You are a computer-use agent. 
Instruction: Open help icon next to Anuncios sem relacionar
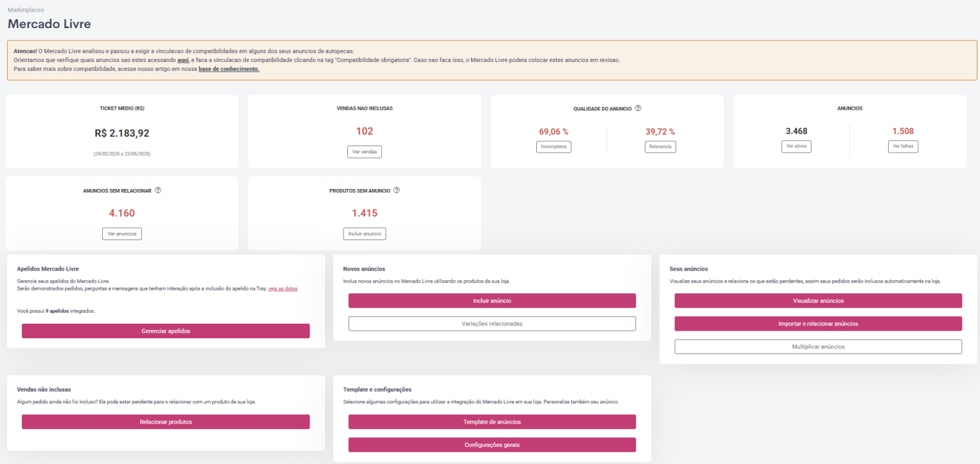coord(158,190)
